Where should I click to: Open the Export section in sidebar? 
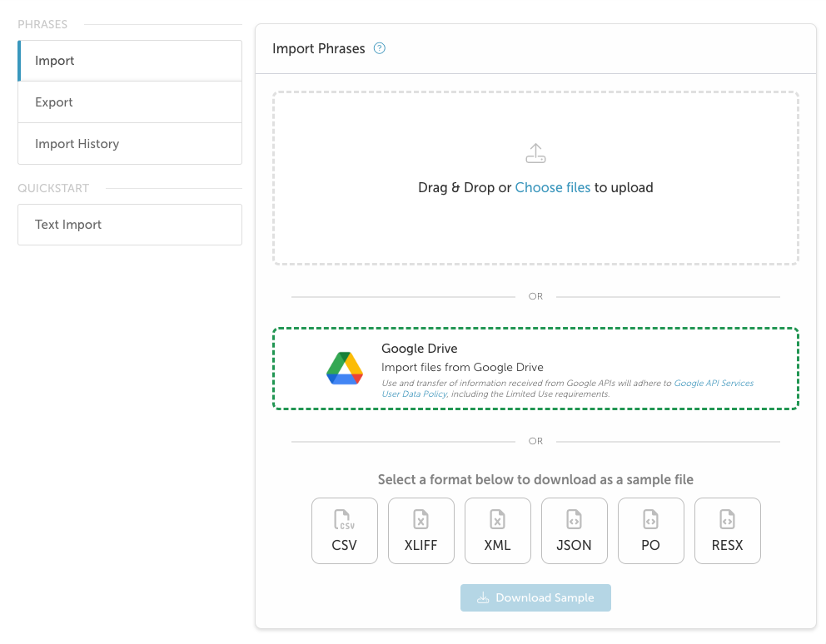pos(130,102)
